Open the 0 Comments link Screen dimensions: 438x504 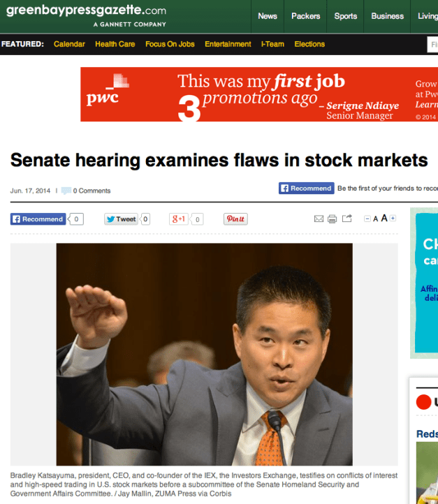pos(92,191)
